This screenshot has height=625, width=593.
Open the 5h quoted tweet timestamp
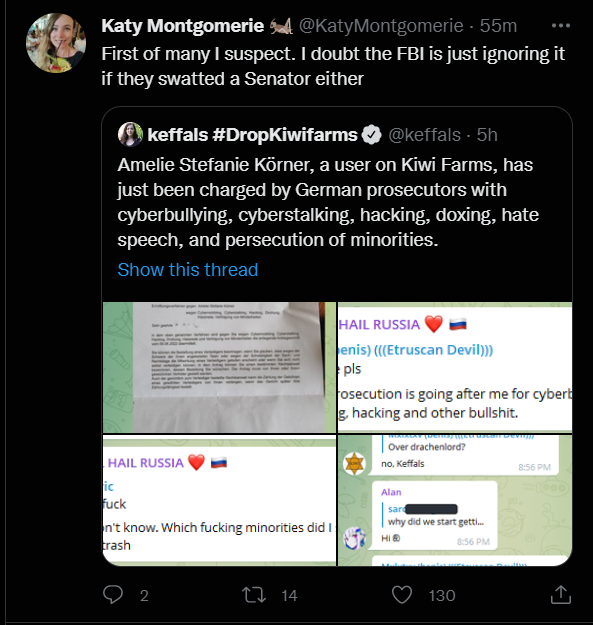pos(487,135)
